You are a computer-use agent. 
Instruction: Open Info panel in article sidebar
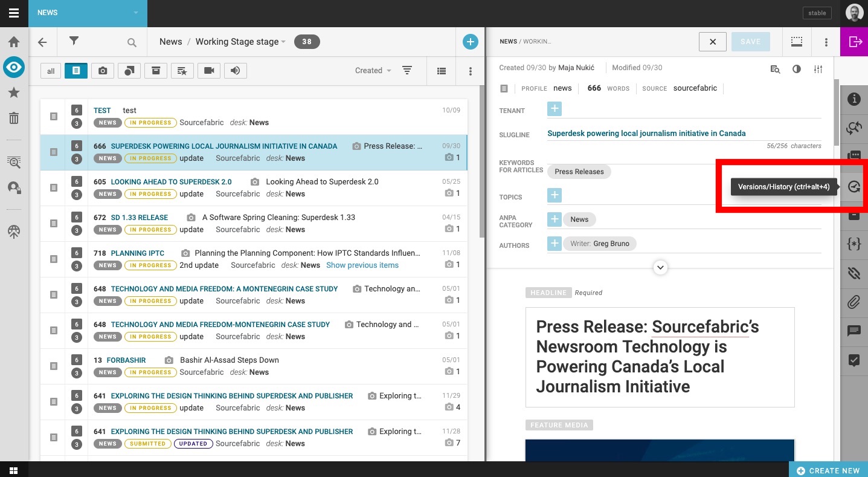click(x=854, y=99)
